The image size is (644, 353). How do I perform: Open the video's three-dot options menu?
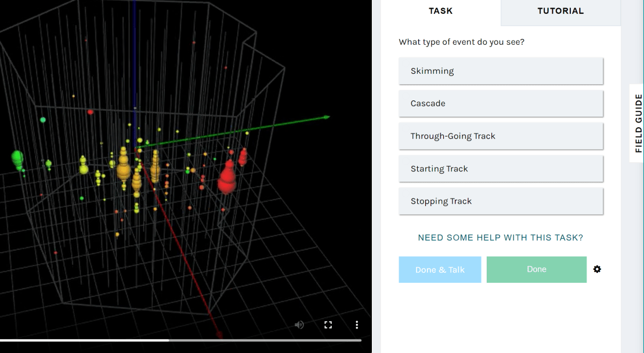(x=356, y=325)
